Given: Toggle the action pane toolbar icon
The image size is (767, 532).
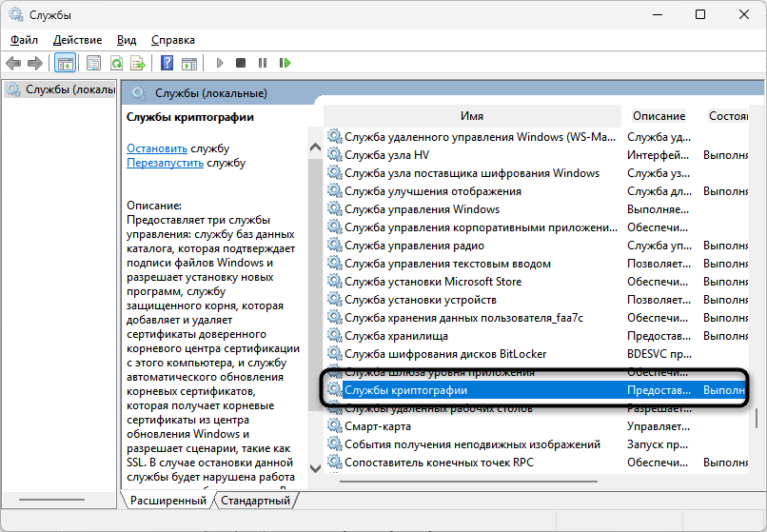Looking at the screenshot, I should 189,63.
